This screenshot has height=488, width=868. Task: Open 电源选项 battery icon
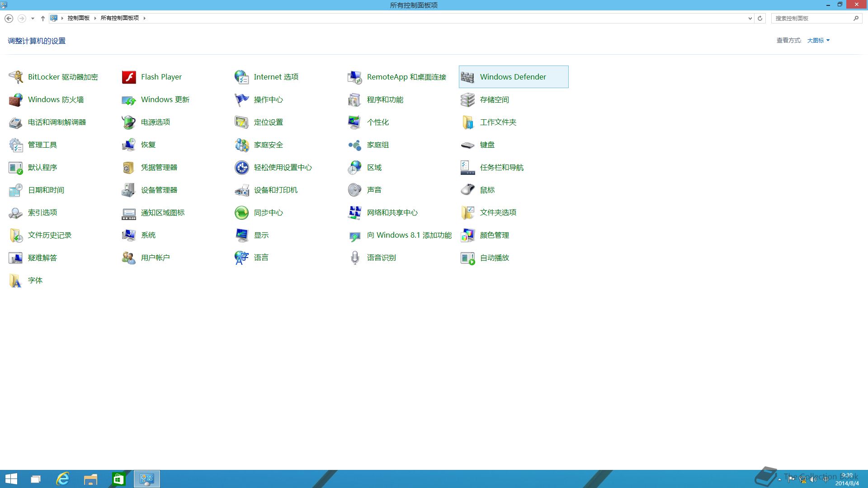coord(129,122)
